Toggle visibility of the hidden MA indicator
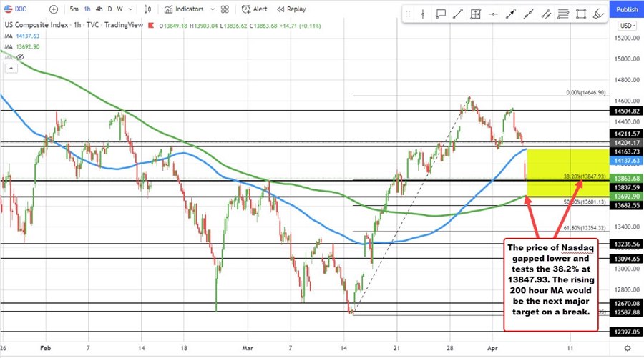 click(20, 57)
